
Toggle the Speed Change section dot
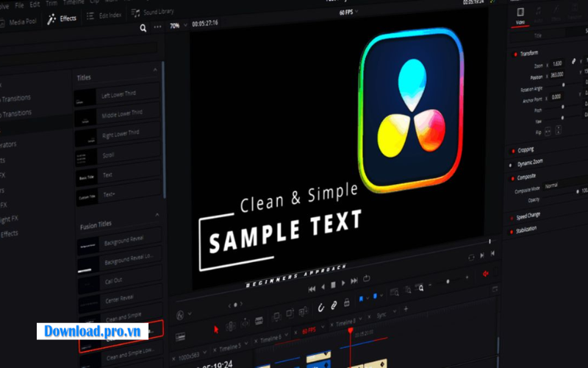(x=512, y=218)
